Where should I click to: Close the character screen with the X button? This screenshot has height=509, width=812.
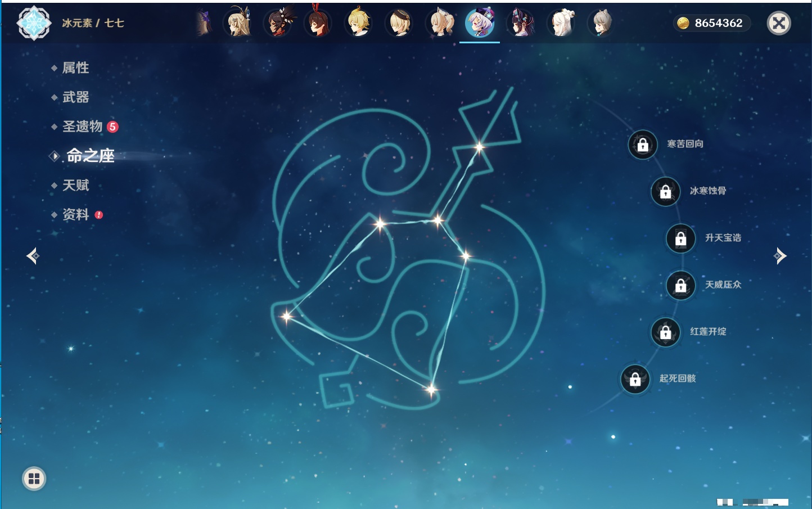(x=779, y=23)
